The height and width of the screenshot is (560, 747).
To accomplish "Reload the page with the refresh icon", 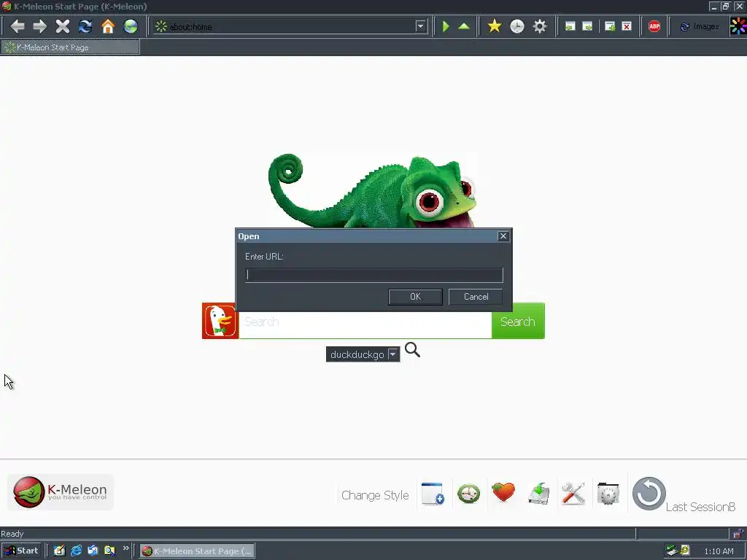I will pos(85,26).
